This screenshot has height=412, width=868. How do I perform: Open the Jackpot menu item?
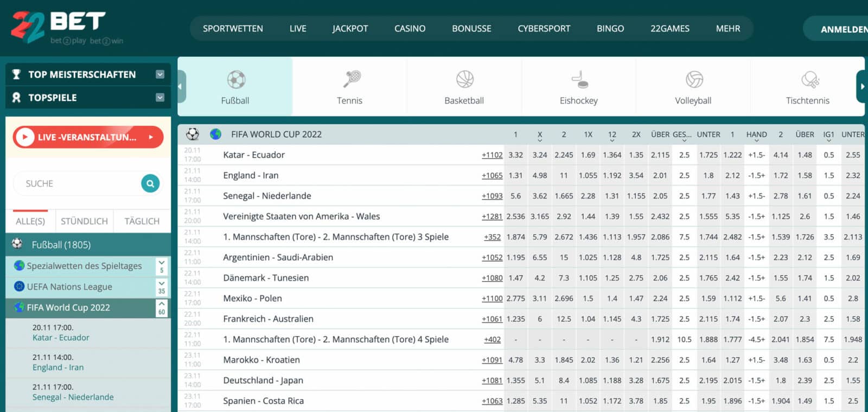350,28
